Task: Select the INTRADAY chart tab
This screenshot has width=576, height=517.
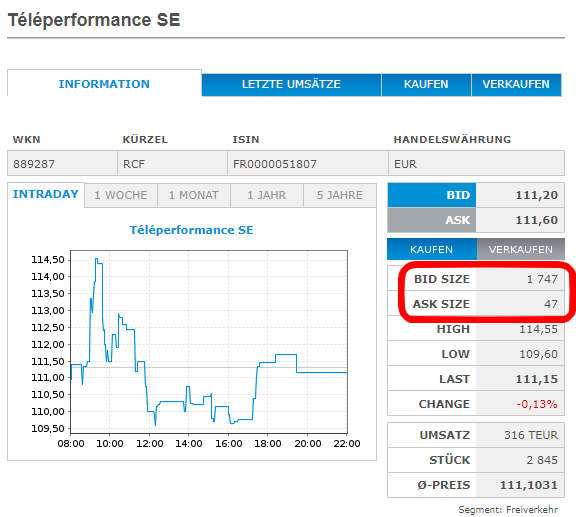Action: 46,194
